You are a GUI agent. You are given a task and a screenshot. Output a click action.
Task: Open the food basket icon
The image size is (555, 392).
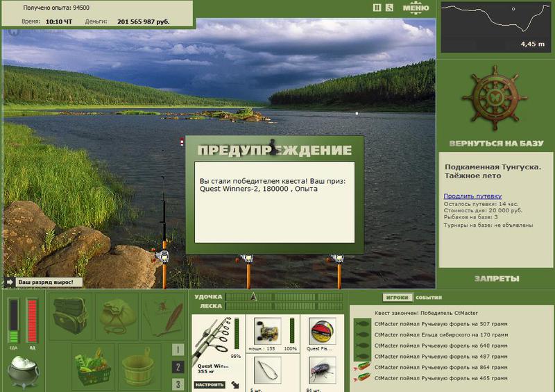tap(93, 366)
